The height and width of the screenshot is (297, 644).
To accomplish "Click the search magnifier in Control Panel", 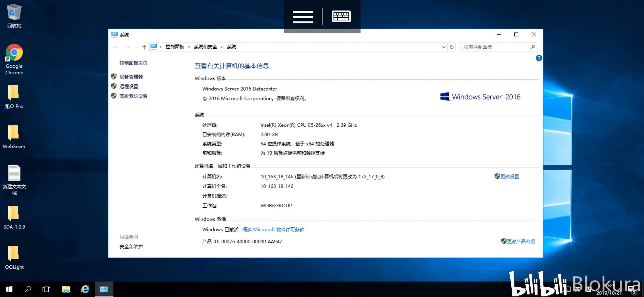I will pyautogui.click(x=533, y=47).
